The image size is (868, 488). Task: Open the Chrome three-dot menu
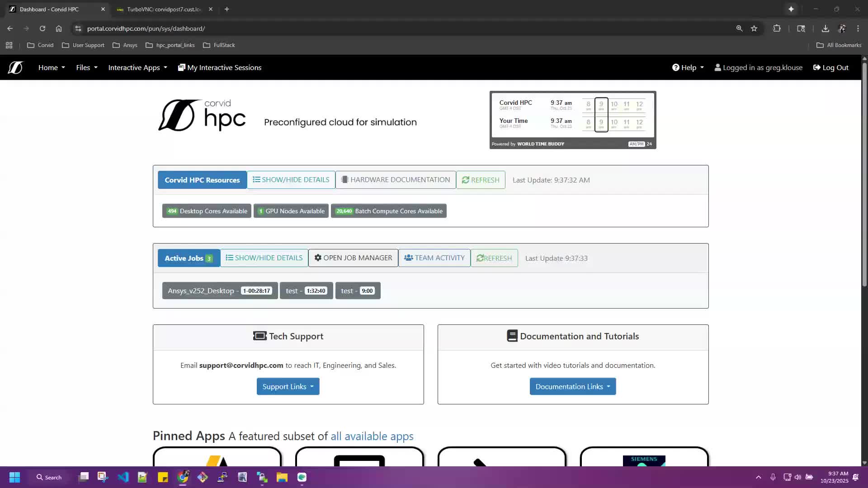(858, 28)
